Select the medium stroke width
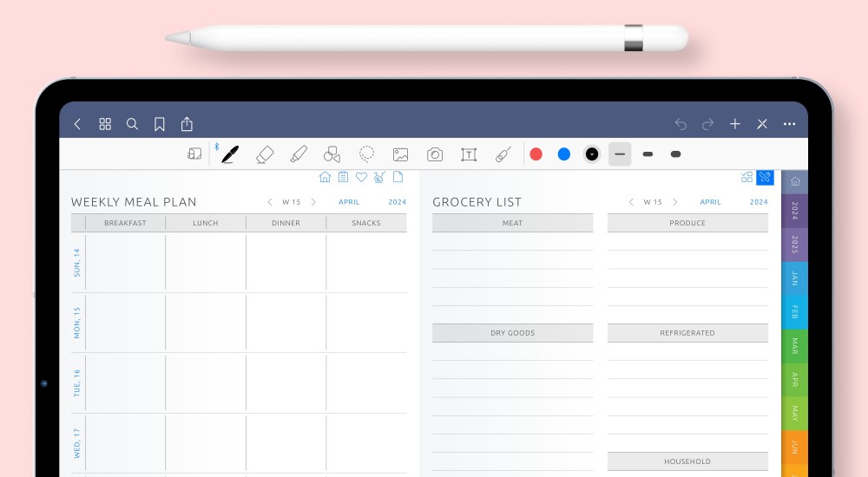The image size is (868, 477). (x=648, y=154)
